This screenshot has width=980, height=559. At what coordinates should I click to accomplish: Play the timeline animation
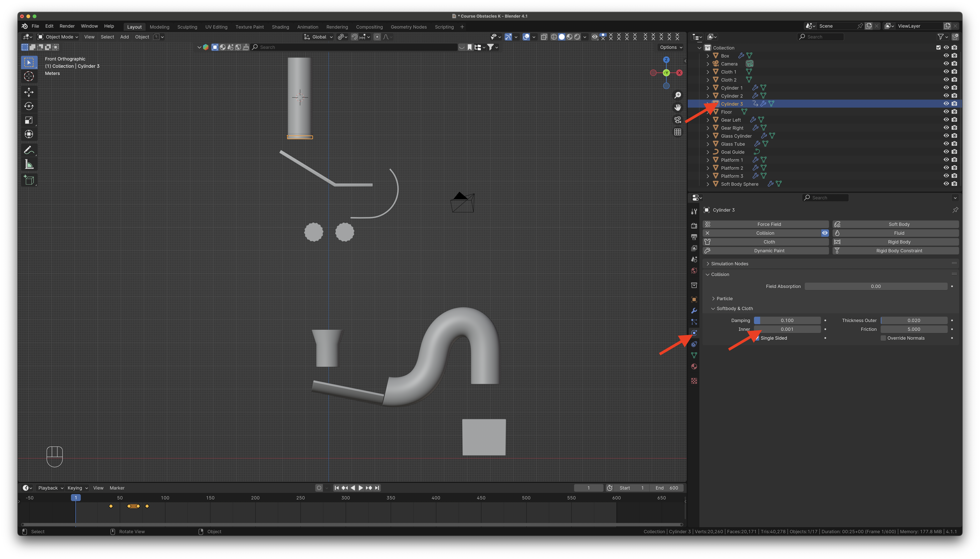(361, 488)
